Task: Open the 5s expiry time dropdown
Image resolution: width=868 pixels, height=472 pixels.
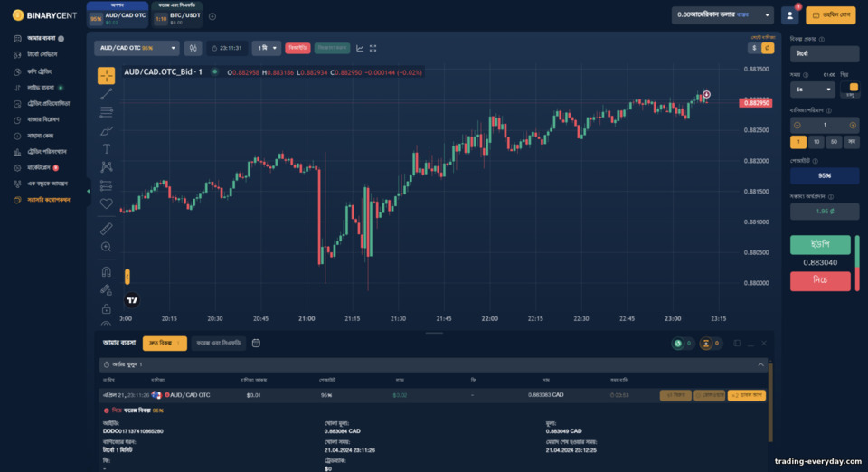Action: pos(813,90)
